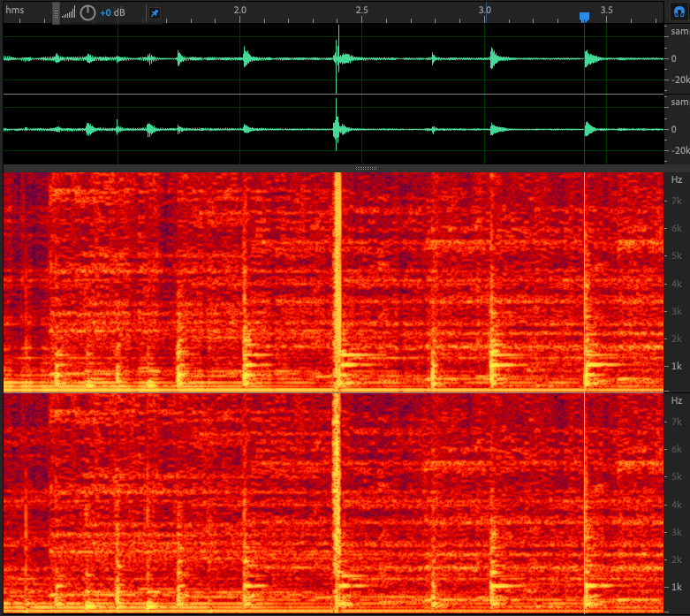The height and width of the screenshot is (616, 690).
Task: Click the Hz label of upper spectrogram
Action: point(677,179)
